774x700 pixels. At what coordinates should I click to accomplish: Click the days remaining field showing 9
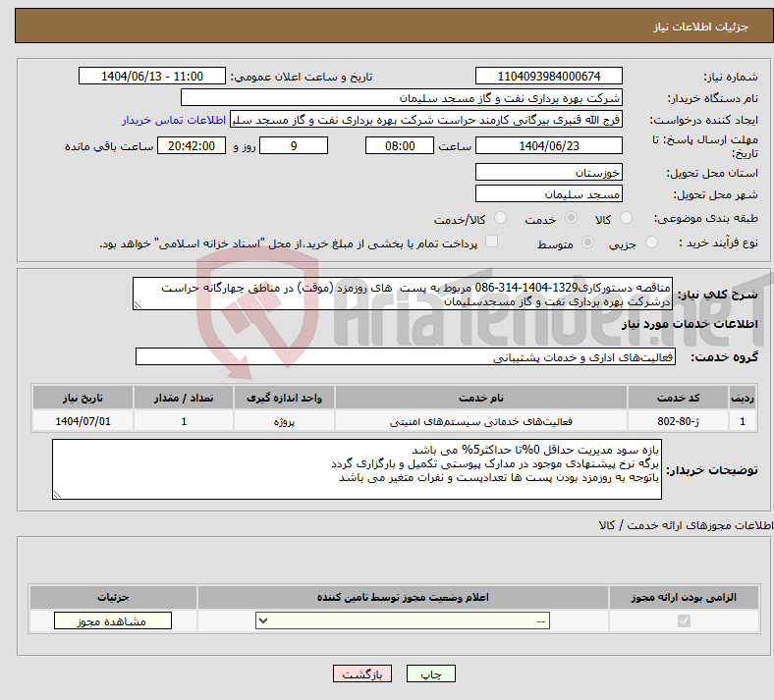(x=294, y=145)
